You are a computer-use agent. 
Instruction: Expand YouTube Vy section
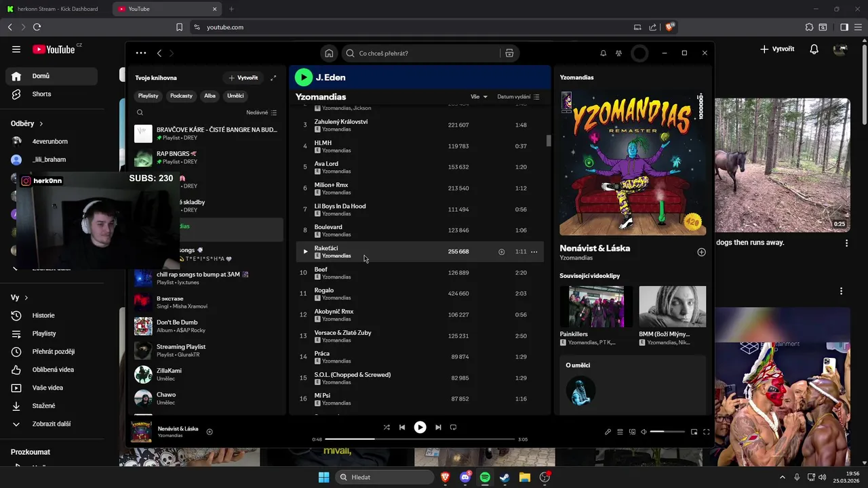pyautogui.click(x=20, y=298)
